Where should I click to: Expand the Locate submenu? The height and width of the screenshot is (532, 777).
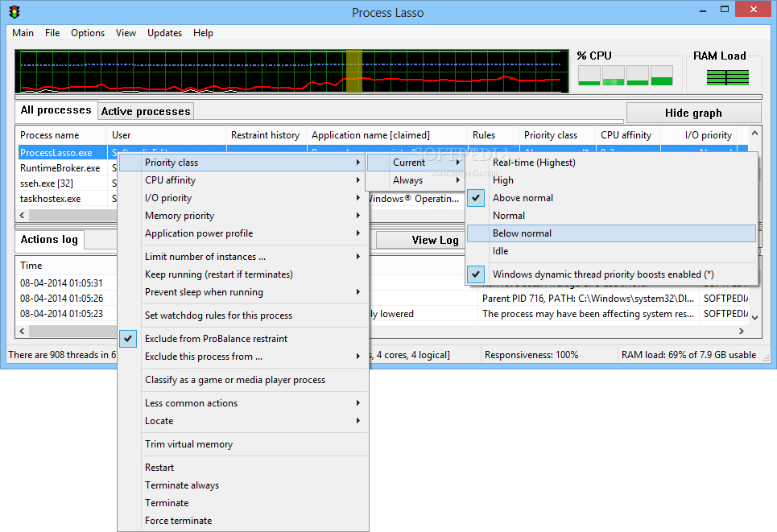coord(243,421)
